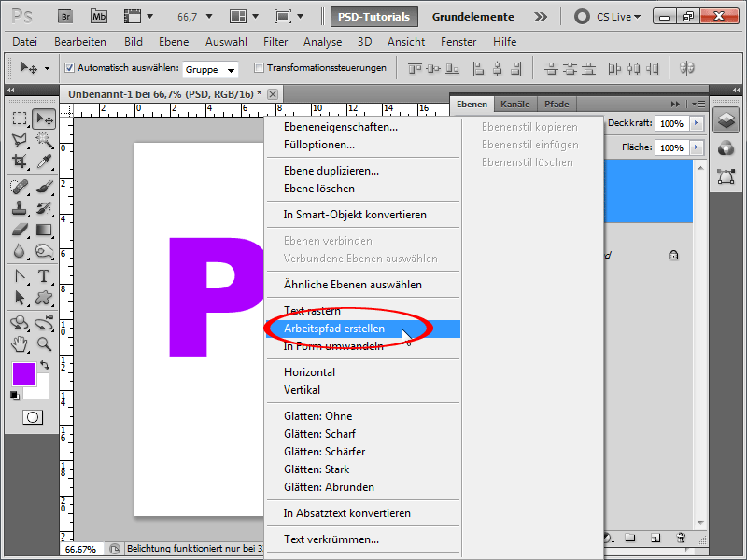Select the Eraser tool

(x=20, y=230)
